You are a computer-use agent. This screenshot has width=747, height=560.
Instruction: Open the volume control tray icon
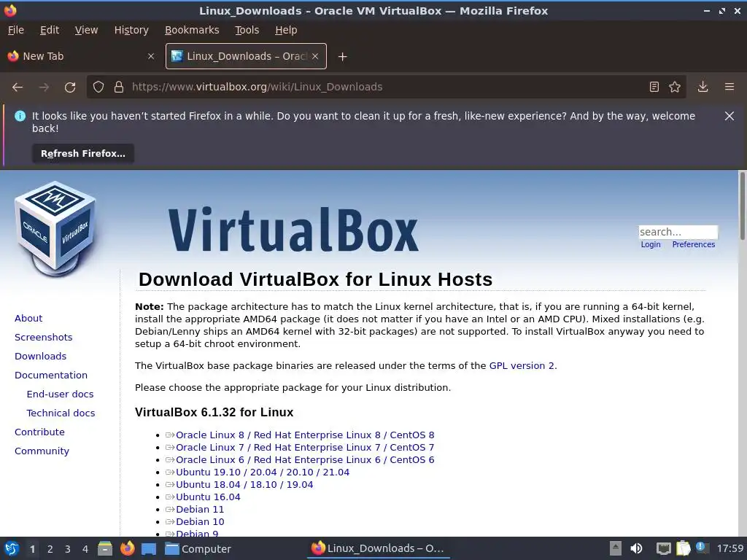636,548
